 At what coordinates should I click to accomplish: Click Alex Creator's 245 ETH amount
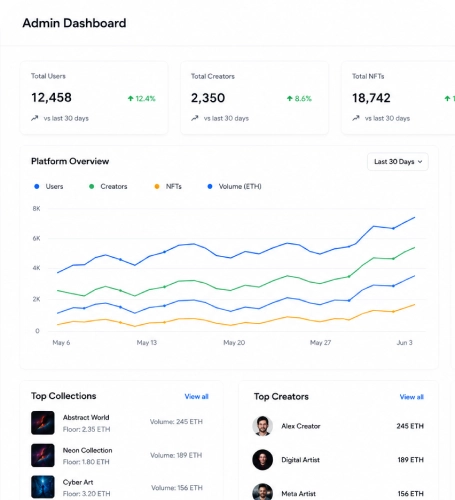[410, 426]
